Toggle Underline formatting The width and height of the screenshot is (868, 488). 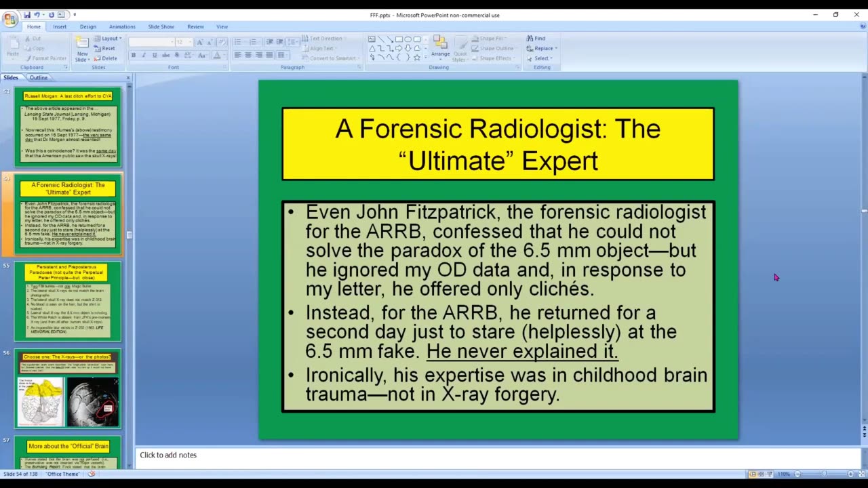tap(155, 55)
